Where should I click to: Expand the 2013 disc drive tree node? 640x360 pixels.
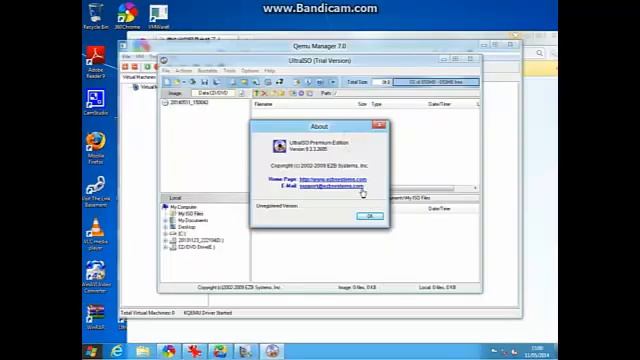point(166,240)
